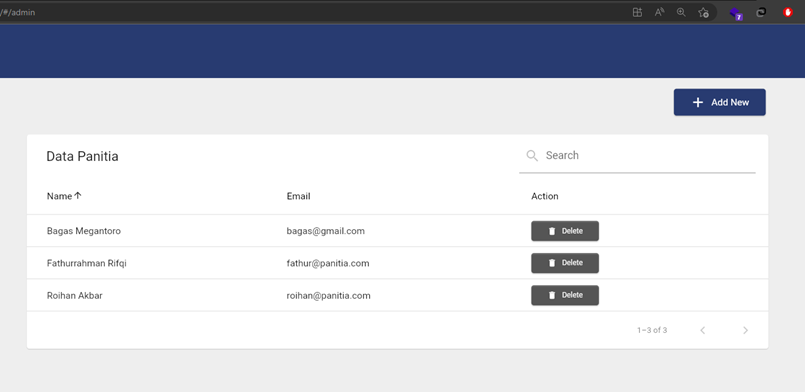
Task: Select the name Fathurrahman Rifqi
Action: [x=87, y=263]
